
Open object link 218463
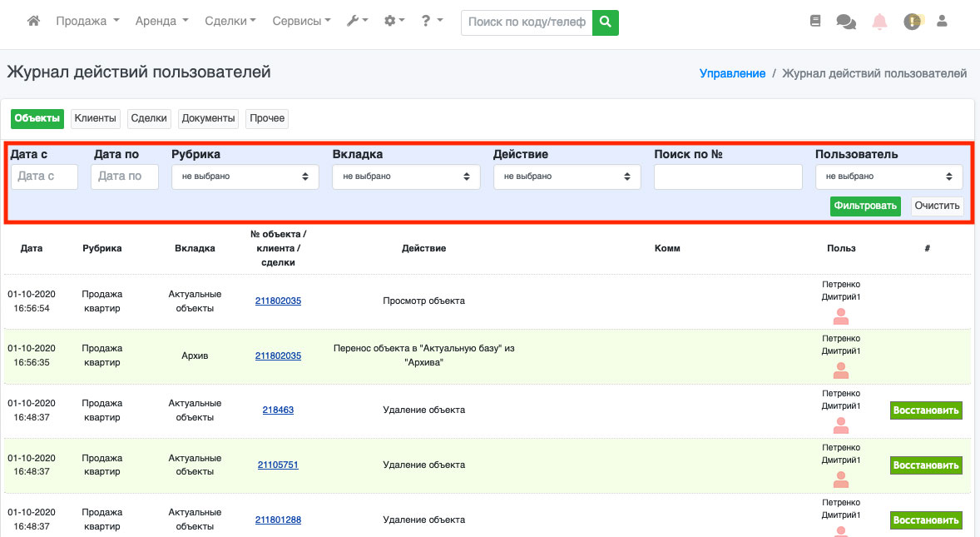[278, 410]
